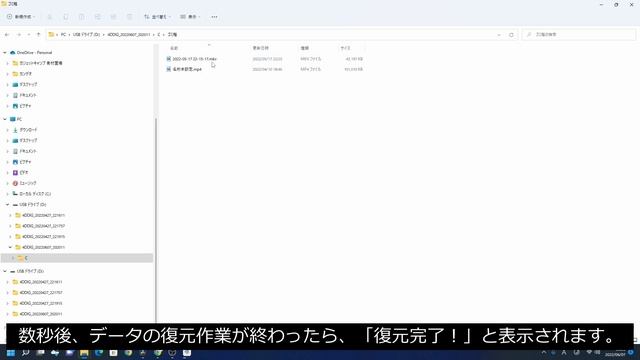640x360 pixels.
Task: Show hidden system tray icons
Action: (x=544, y=353)
